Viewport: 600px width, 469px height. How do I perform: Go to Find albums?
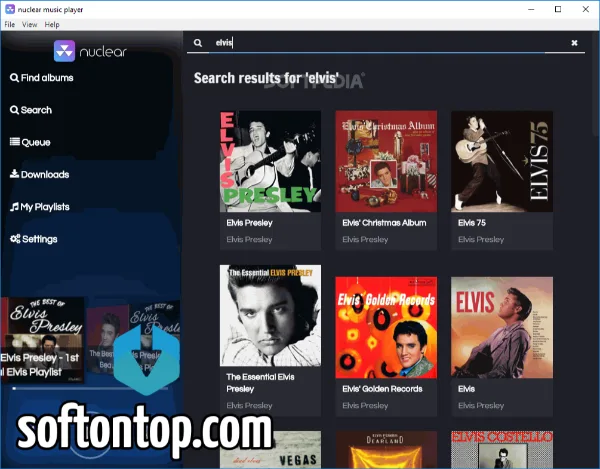(41, 78)
